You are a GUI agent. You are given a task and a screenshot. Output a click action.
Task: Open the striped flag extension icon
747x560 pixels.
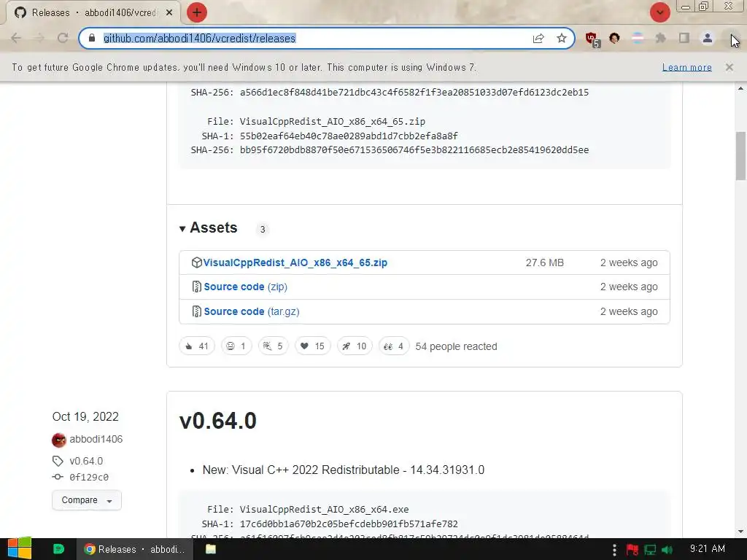click(638, 38)
